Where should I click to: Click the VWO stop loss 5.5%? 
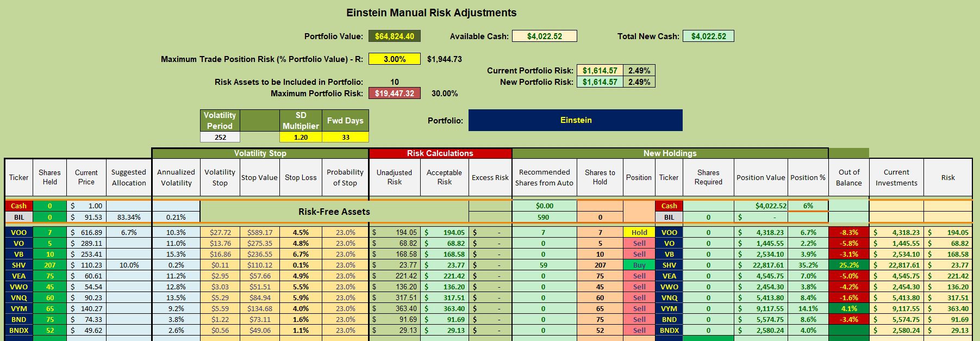301,287
